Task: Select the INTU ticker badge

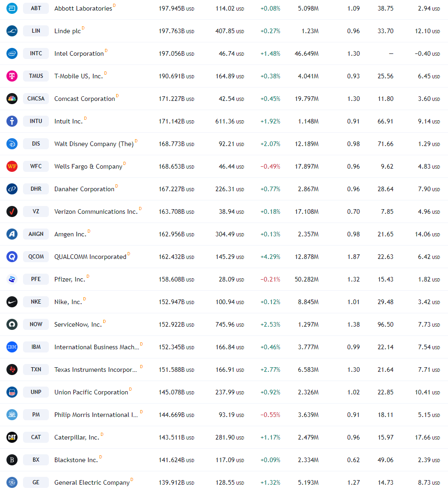Action: (x=36, y=121)
